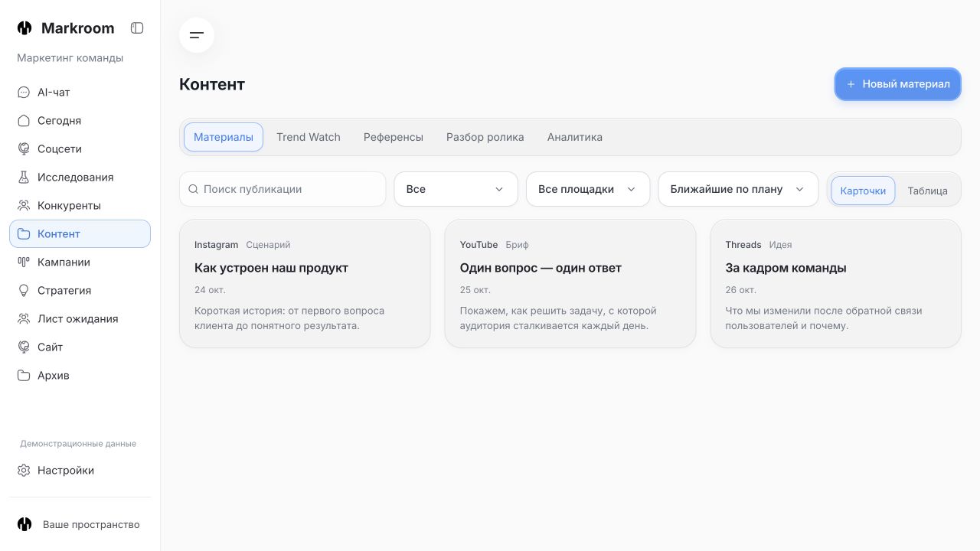Open the "Все" status filter dropdown
Viewport: 980px width, 551px height.
(x=456, y=189)
